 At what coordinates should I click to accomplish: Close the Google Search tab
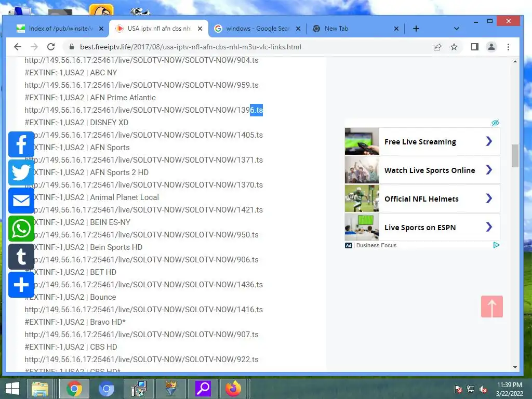point(298,29)
